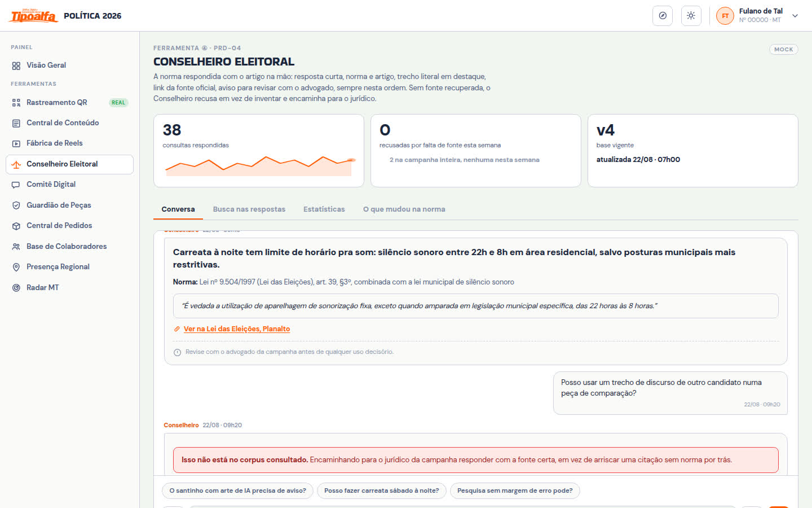The image size is (812, 508).
Task: Click the Rastreamento QR icon
Action: (x=16, y=103)
